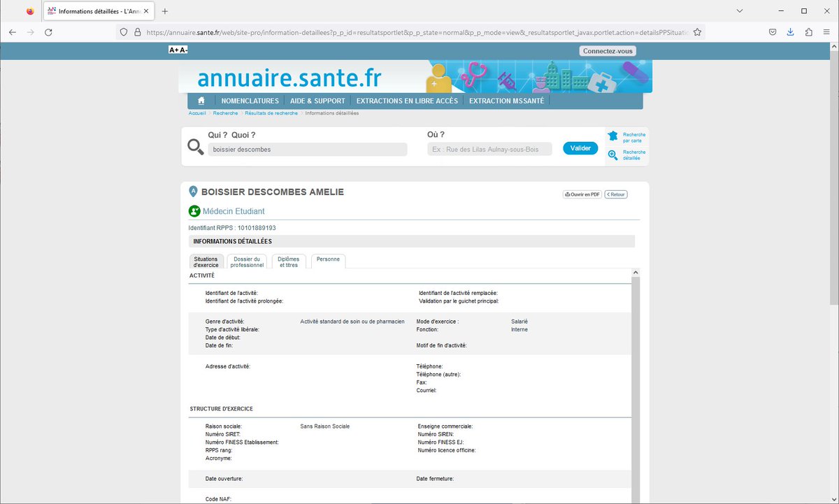
Task: Open the list all tabs chevron
Action: pos(740,11)
